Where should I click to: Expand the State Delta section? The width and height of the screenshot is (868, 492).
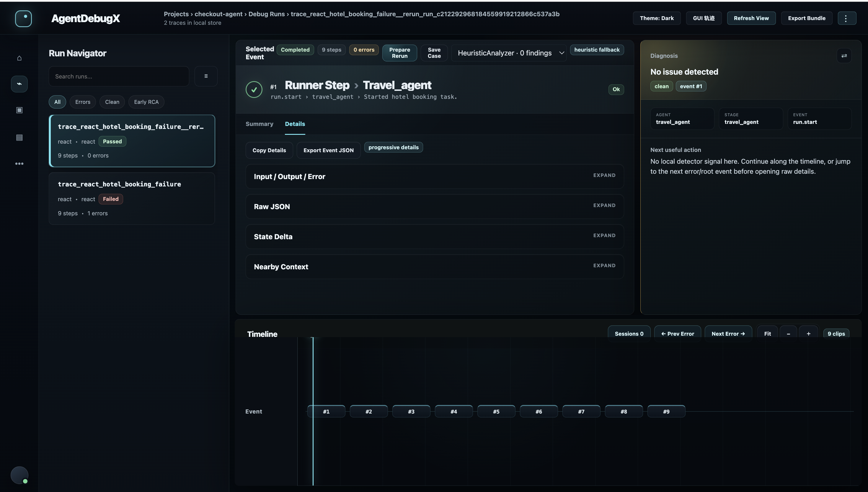pyautogui.click(x=435, y=237)
